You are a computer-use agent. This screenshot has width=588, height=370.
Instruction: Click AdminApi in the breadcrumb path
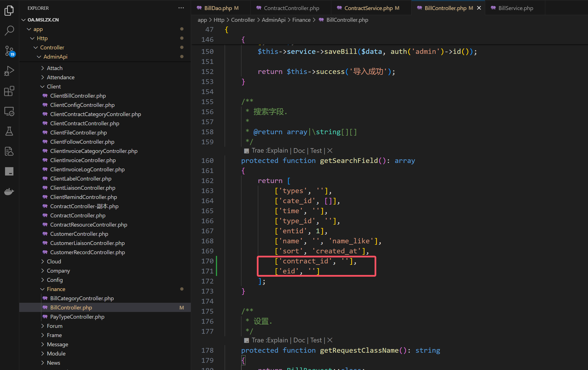274,20
